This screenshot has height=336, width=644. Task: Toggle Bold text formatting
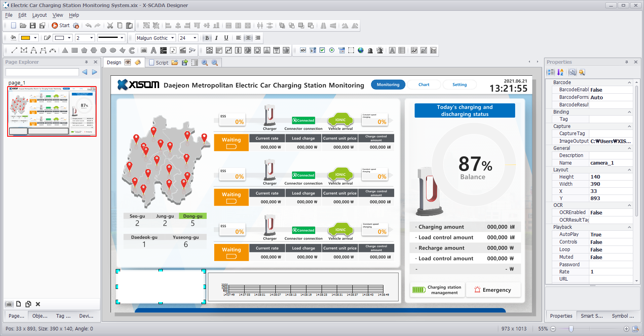click(x=207, y=38)
